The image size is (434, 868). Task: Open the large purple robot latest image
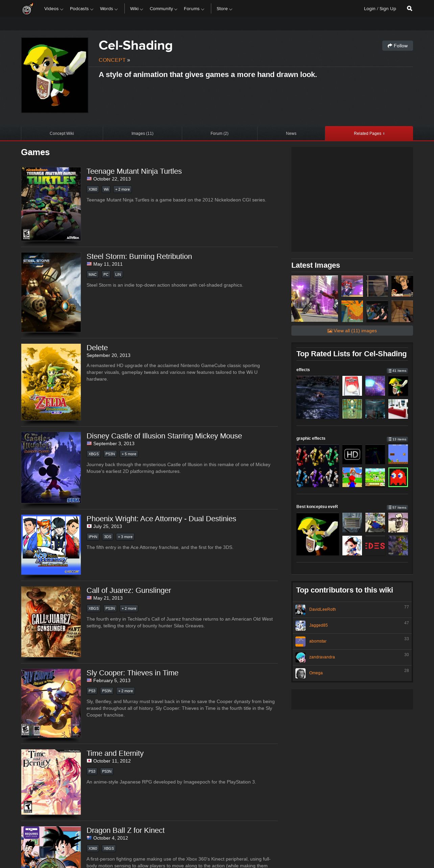(x=315, y=298)
